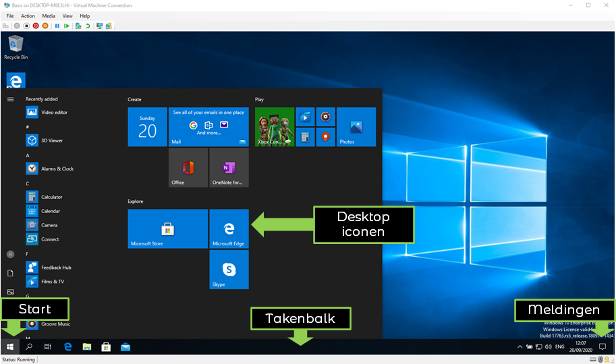Viewport: 616px width, 364px height.
Task: Click the letter A header in app list
Action: pos(28,156)
